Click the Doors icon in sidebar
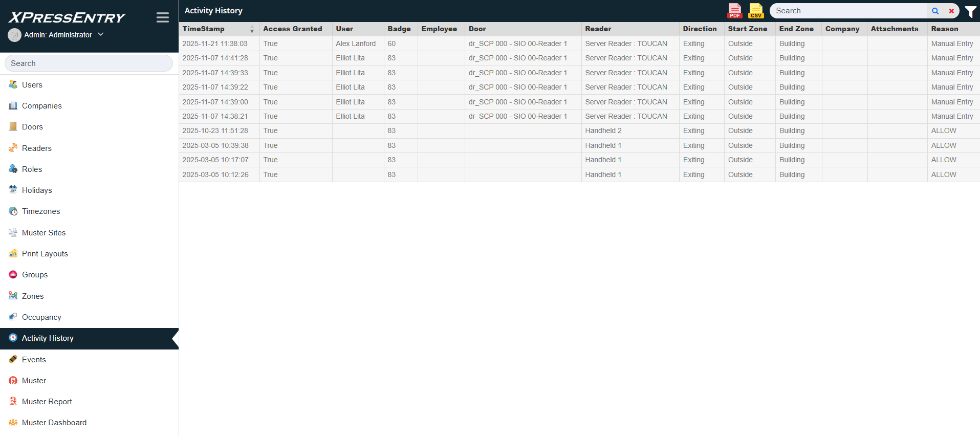The height and width of the screenshot is (437, 980). pyautogui.click(x=13, y=126)
